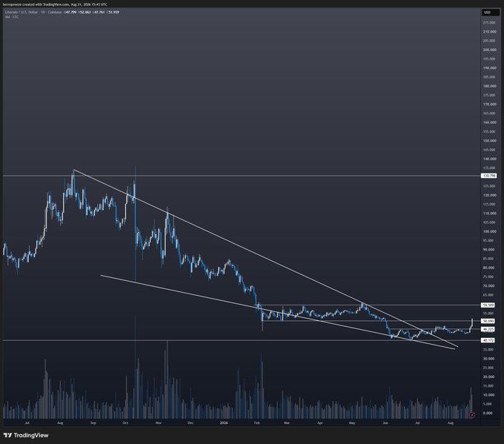Click the Litecoin / U.S. Dollar symbol title
Screen dimensions: 504x444
tap(21, 12)
